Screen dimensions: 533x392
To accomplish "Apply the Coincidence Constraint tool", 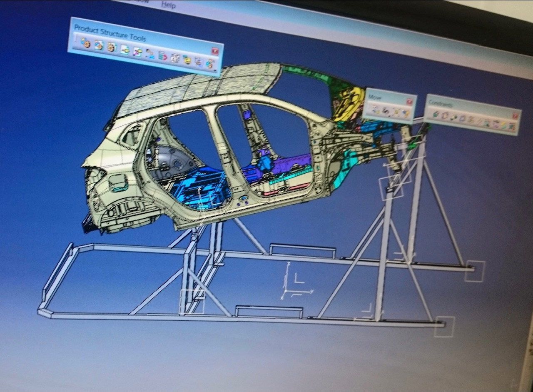I will pyautogui.click(x=436, y=114).
